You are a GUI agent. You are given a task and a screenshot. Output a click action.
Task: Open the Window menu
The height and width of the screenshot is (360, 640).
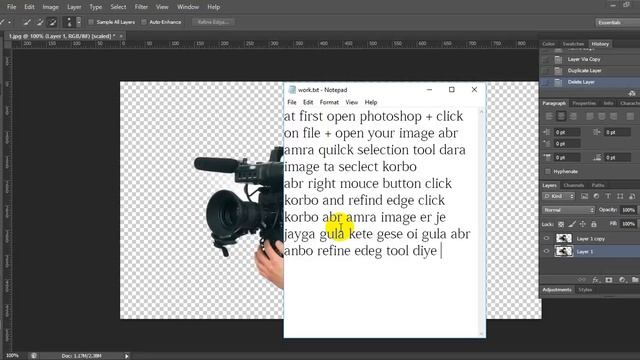click(x=188, y=7)
